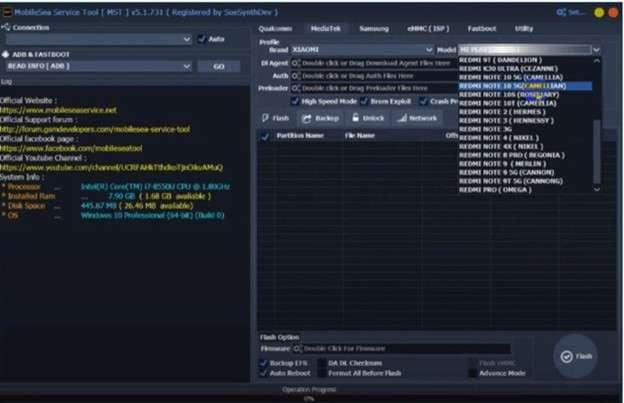The width and height of the screenshot is (624, 403).
Task: Select REDMI NOTE 10 5G (CAMELLIA) model
Action: (525, 77)
